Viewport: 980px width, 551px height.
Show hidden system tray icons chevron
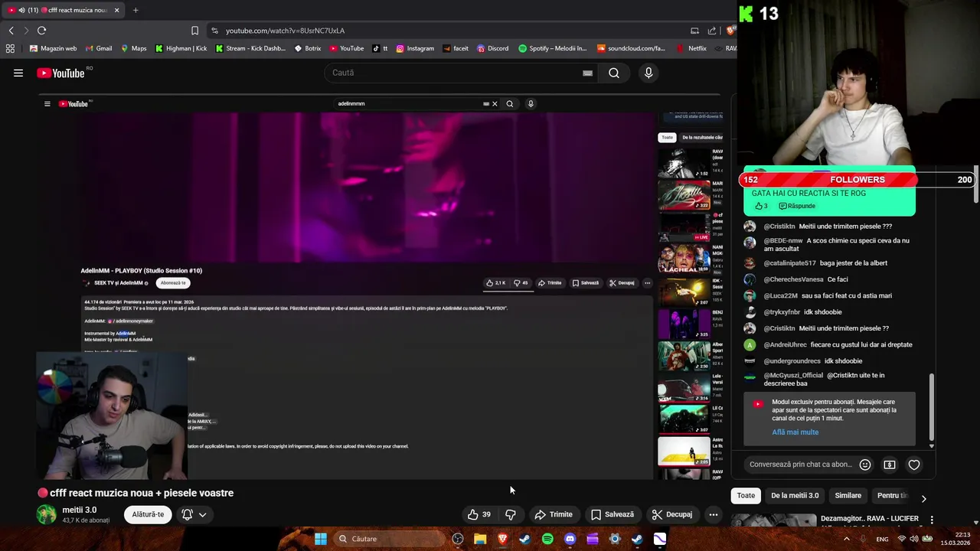click(x=847, y=539)
